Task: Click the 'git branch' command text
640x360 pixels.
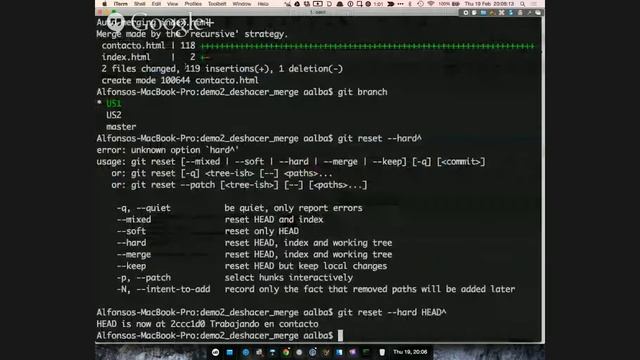Action: point(362,92)
